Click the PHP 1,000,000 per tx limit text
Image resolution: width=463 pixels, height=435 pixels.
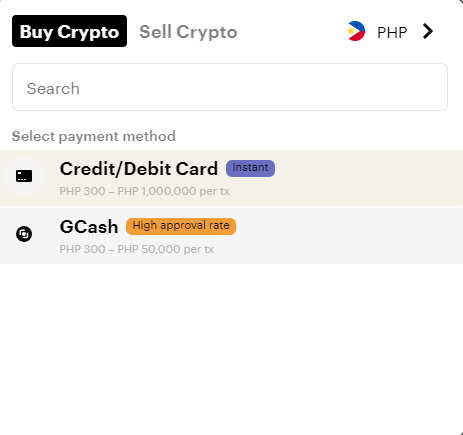[x=173, y=191]
